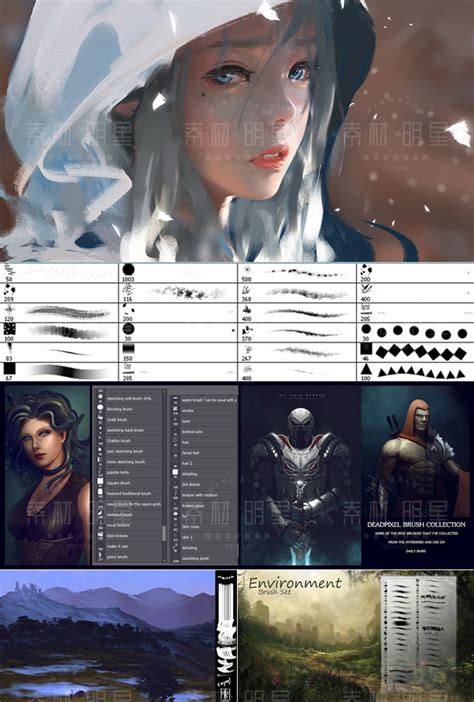This screenshot has height=702, width=474.
Task: Choose the 370 chunky splatter brush tip
Action: pyautogui.click(x=247, y=330)
